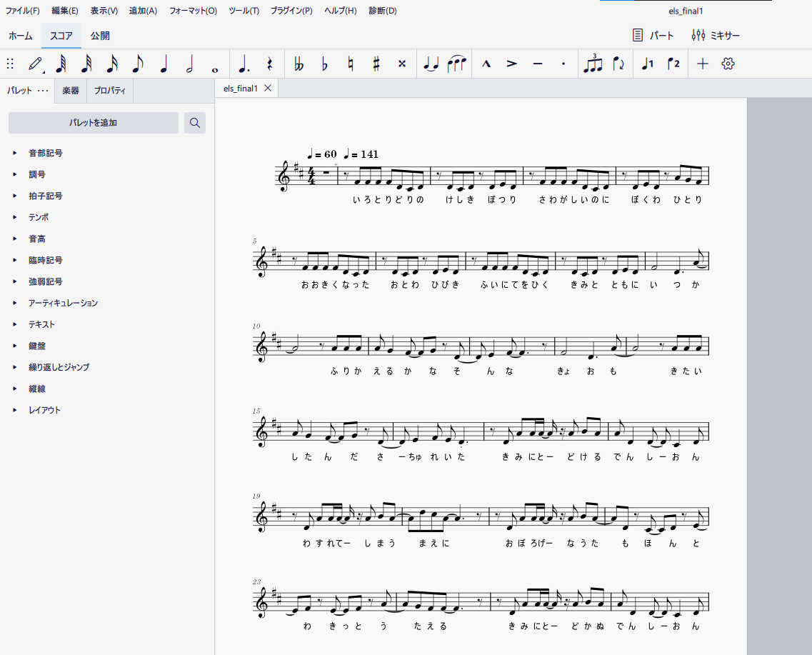Screen dimensions: 812x655
Task: Apply marcato articulation
Action: (x=486, y=64)
